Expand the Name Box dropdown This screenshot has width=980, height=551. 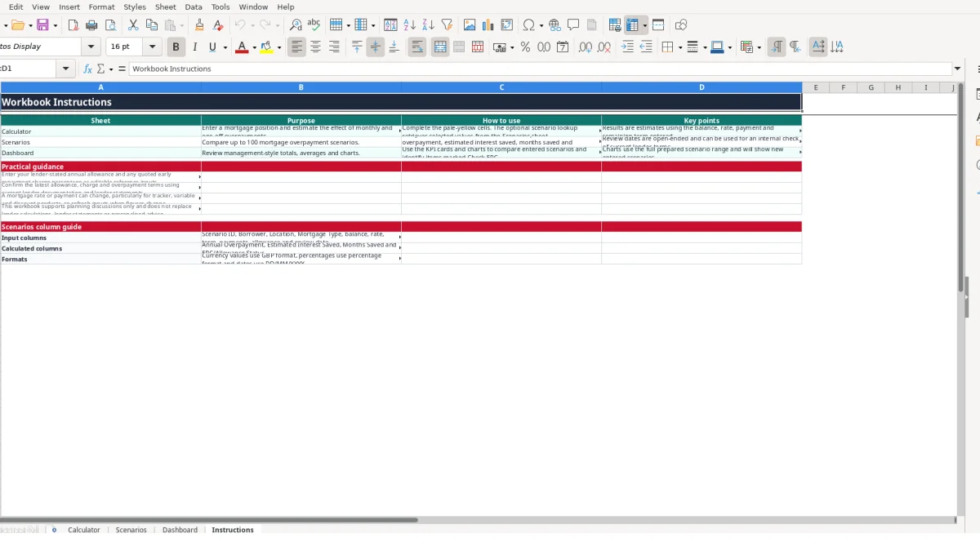[x=67, y=69]
